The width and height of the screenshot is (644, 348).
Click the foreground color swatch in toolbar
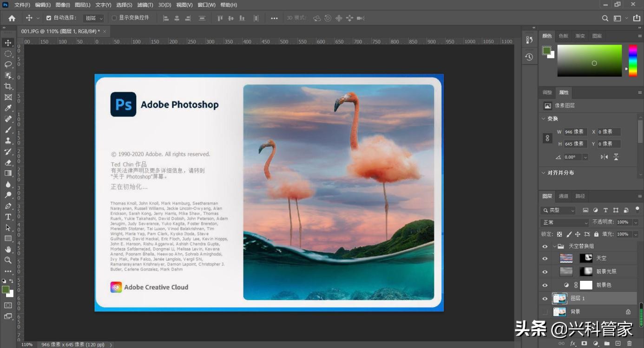pyautogui.click(x=5, y=290)
